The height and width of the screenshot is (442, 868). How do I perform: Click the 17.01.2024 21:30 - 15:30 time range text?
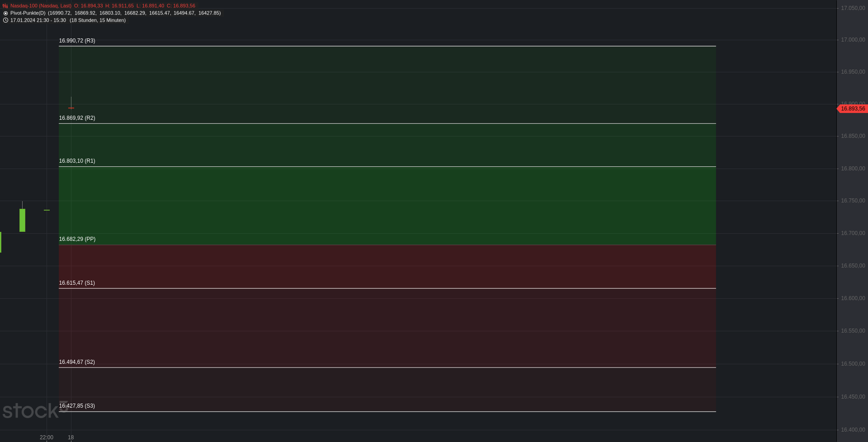pyautogui.click(x=38, y=20)
